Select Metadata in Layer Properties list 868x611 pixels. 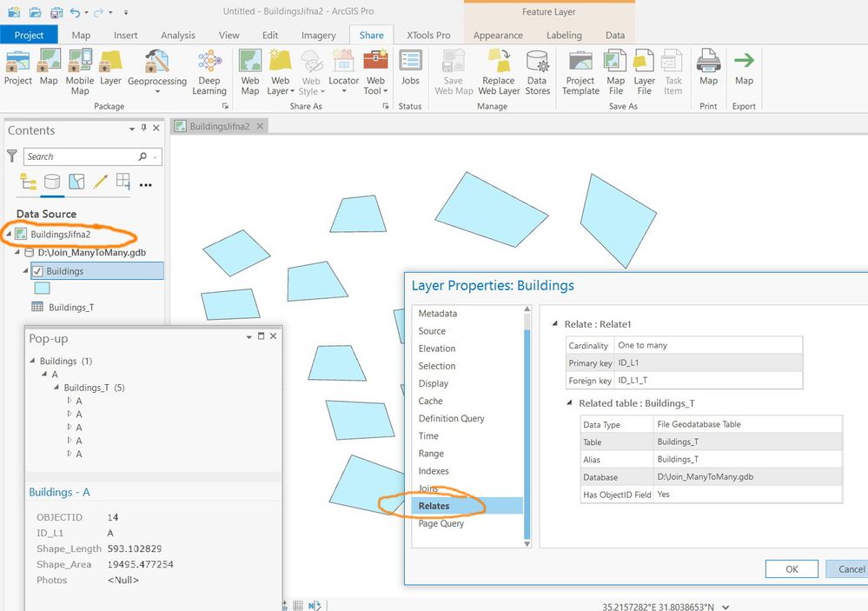(438, 313)
